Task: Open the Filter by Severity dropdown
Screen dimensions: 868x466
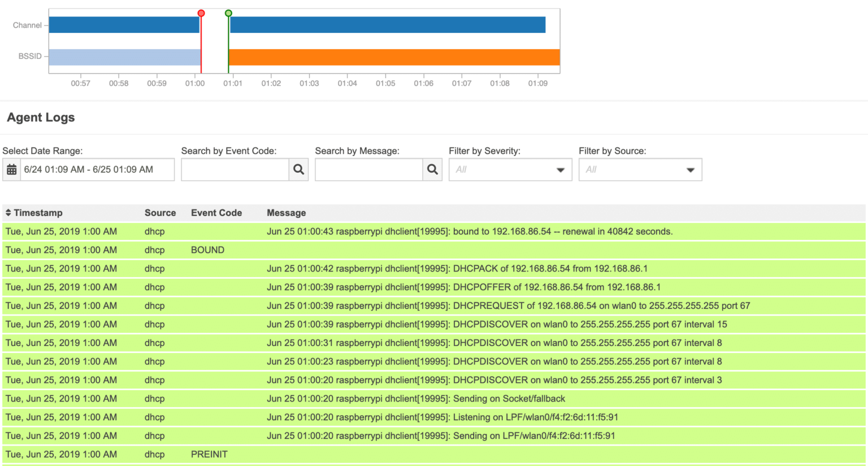Action: [510, 170]
